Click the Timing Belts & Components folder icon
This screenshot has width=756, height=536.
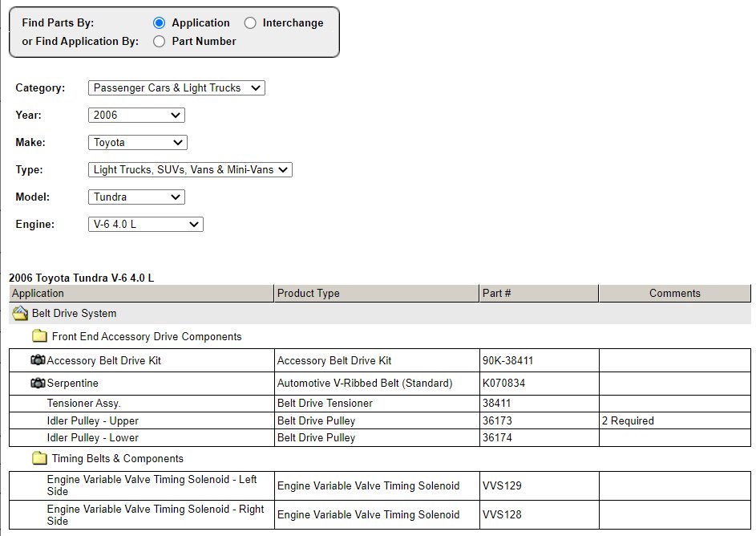pyautogui.click(x=39, y=458)
